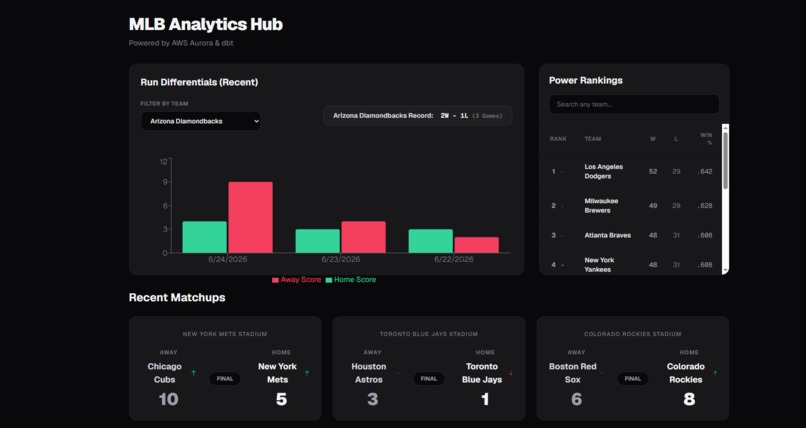Click the scrollbar down arrow in Power Rankings
Image resolution: width=806 pixels, height=428 pixels.
pyautogui.click(x=725, y=270)
